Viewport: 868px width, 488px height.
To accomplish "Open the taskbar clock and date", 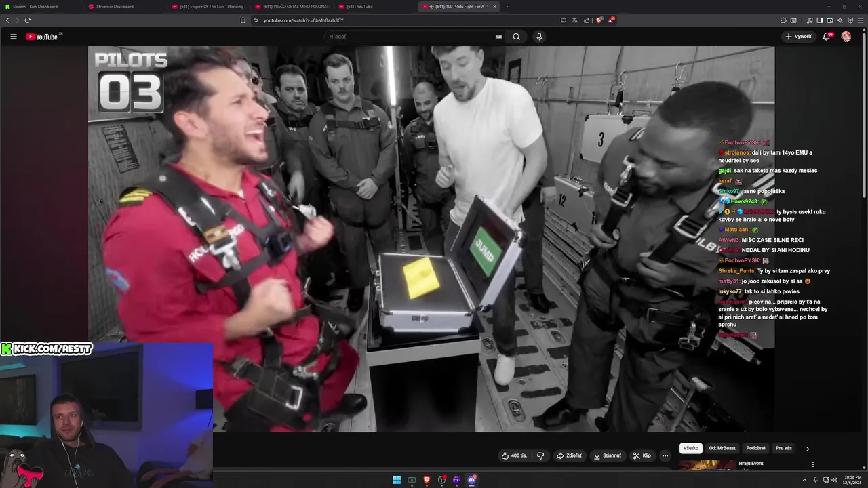I will [x=852, y=480].
